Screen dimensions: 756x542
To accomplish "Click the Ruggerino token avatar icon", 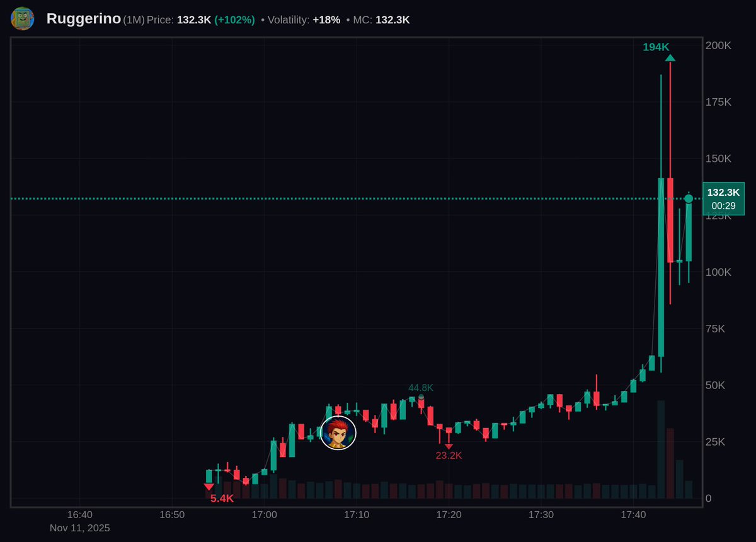I will (x=22, y=19).
